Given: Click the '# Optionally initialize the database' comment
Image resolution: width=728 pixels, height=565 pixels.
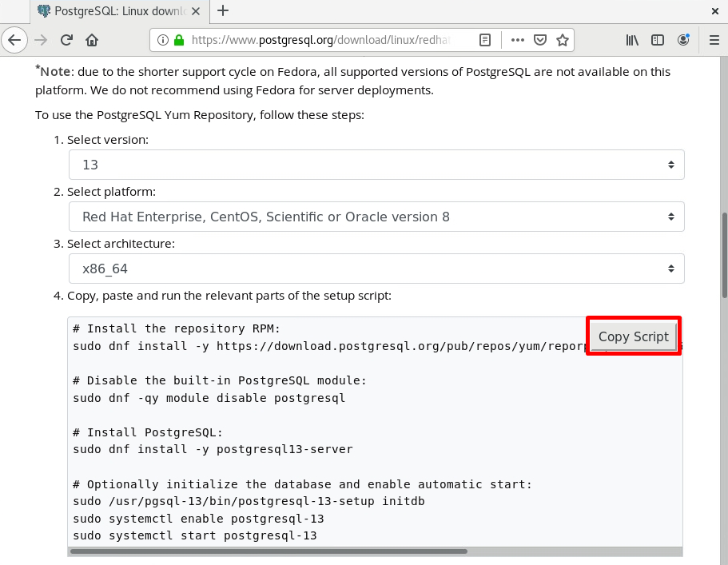Looking at the screenshot, I should pyautogui.click(x=302, y=484).
